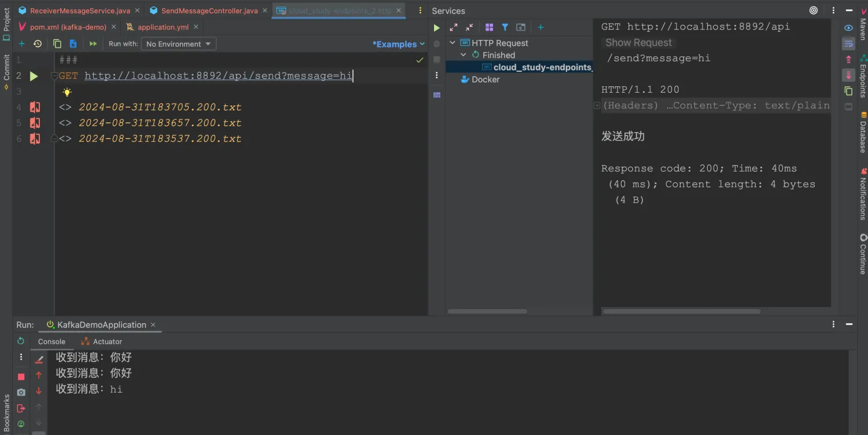Screen dimensions: 868x435
Task: Click the Show Request link
Action: coord(638,42)
